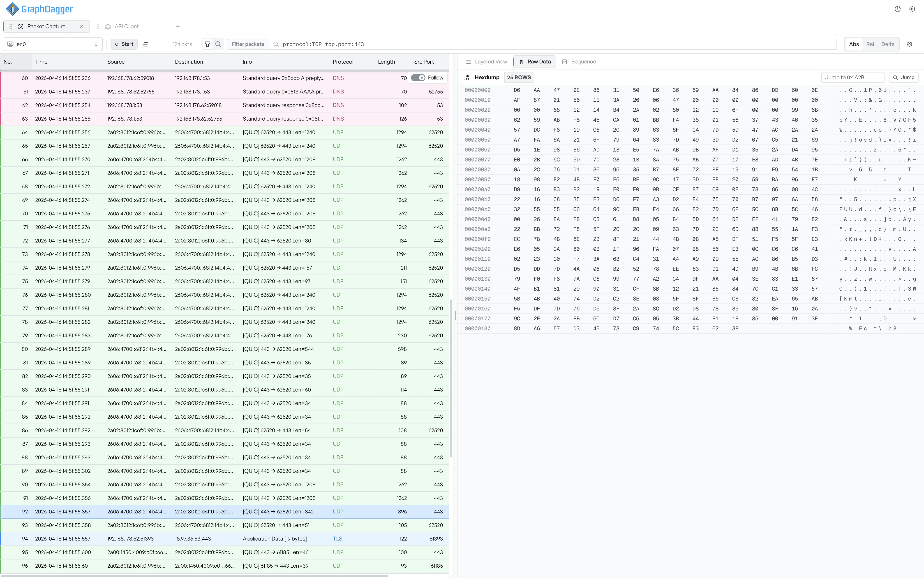924x578 pixels.
Task: Click the filter funnel icon
Action: 207,44
